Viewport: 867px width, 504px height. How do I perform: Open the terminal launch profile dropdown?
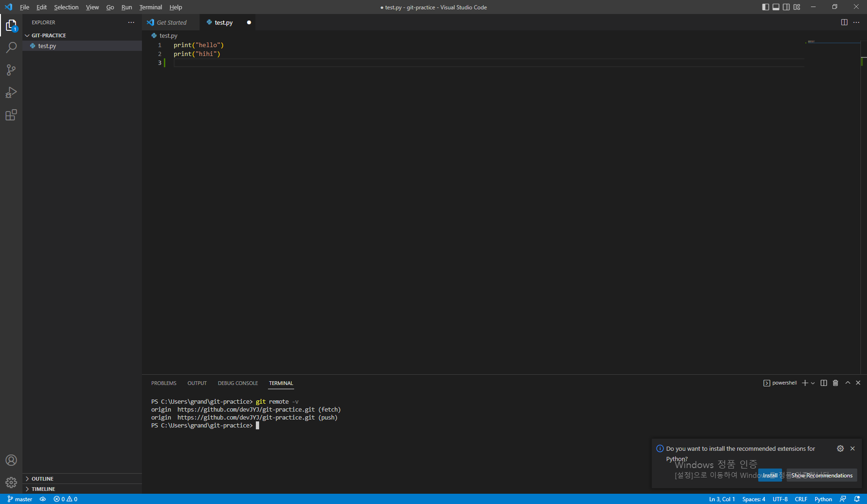[x=813, y=383]
